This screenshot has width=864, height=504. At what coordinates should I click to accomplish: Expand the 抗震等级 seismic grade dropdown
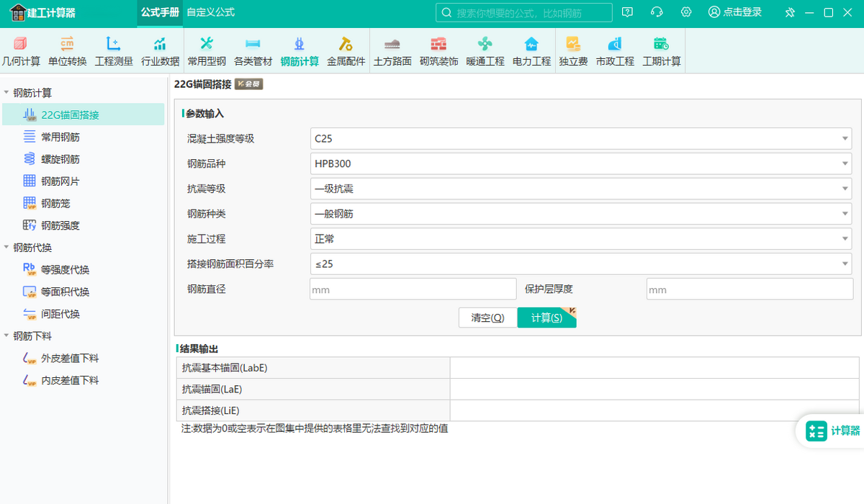580,189
